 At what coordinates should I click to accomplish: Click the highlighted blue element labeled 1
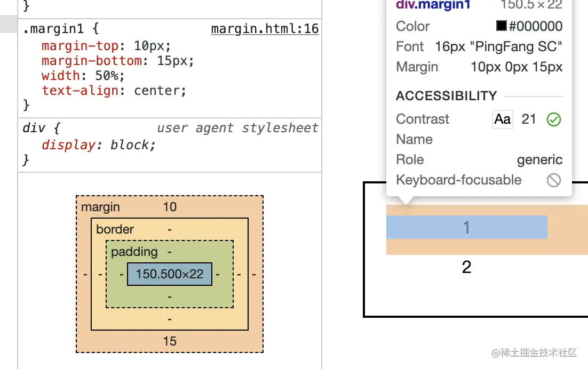pyautogui.click(x=466, y=228)
